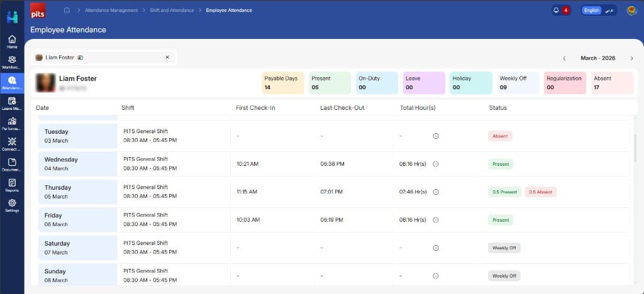Go to the previous month
The width and height of the screenshot is (644, 294).
pos(564,58)
